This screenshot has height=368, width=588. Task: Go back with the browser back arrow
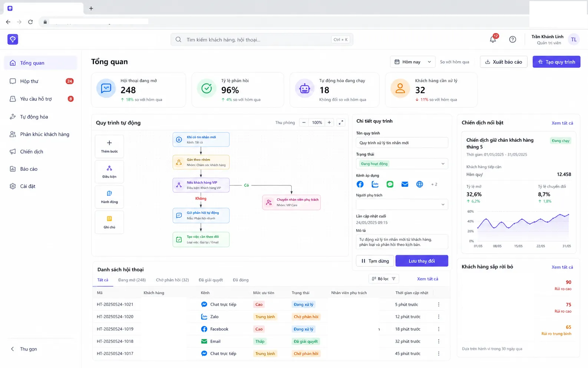pos(8,22)
